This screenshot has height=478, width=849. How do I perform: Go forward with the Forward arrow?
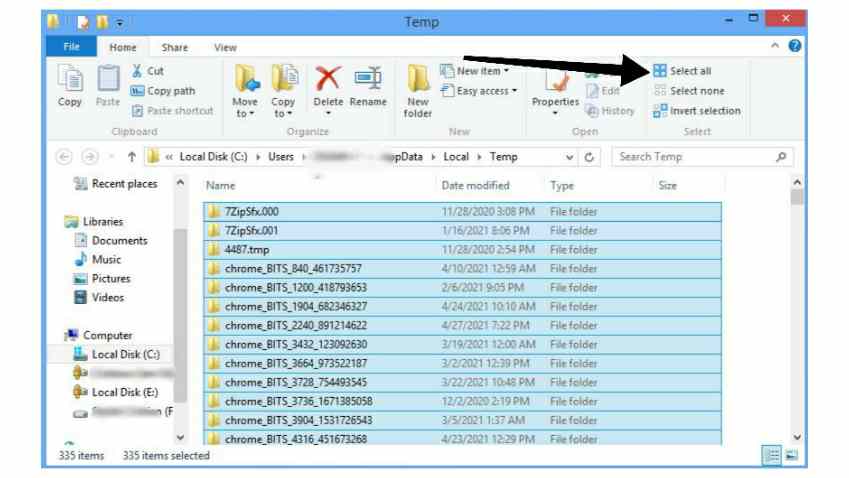click(x=89, y=157)
